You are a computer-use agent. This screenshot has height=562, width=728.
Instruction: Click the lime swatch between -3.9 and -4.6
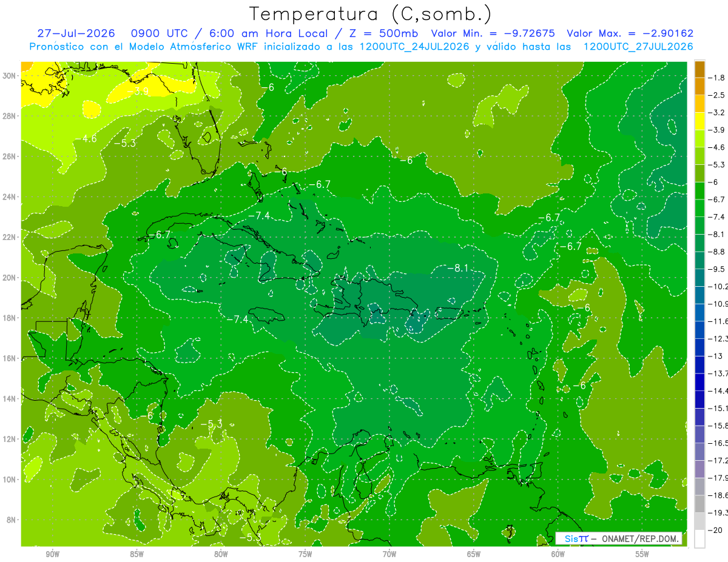699,138
